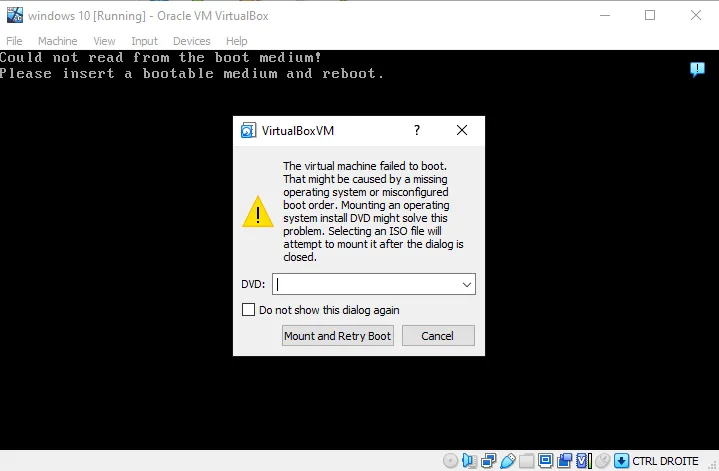The image size is (719, 471).
Task: Click the optical disk status icon
Action: click(451, 461)
